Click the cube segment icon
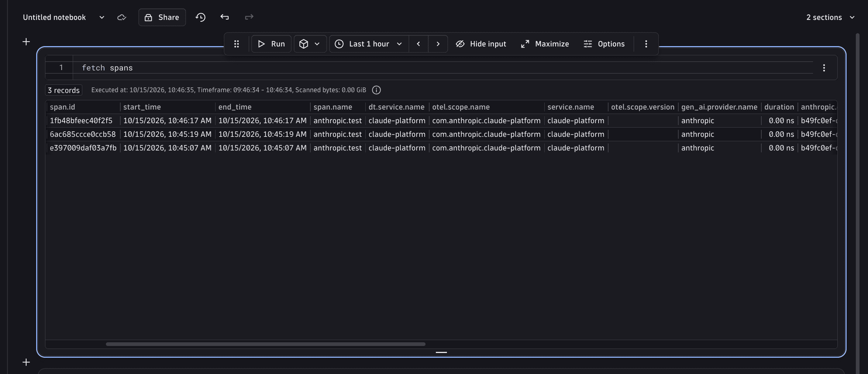The height and width of the screenshot is (374, 868). point(303,44)
